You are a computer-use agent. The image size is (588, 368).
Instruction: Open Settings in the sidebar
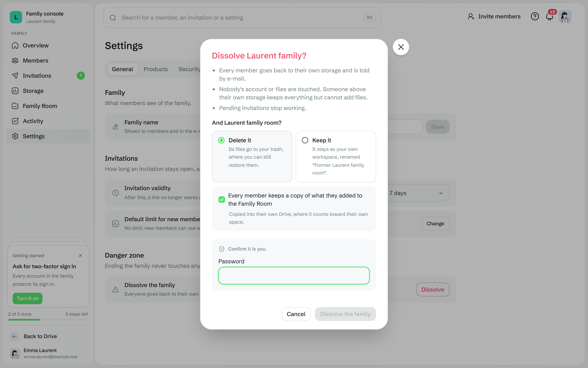point(48,136)
